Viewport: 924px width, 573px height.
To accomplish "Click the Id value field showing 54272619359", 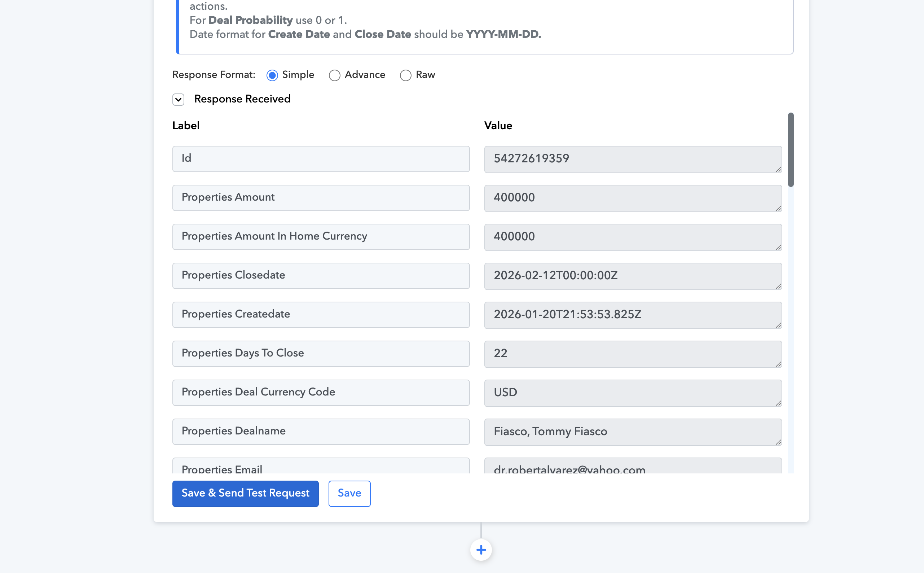I will pos(632,159).
